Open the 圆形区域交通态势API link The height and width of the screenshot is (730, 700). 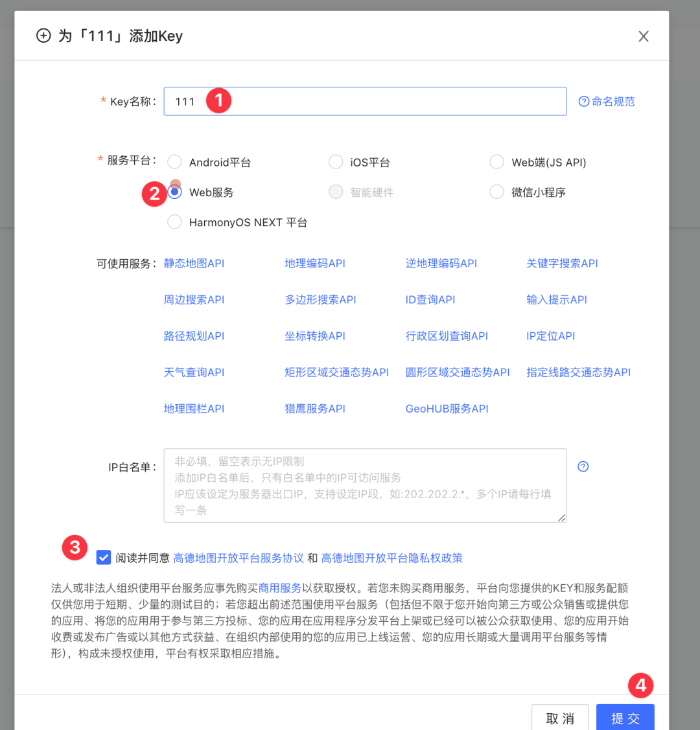click(x=458, y=372)
